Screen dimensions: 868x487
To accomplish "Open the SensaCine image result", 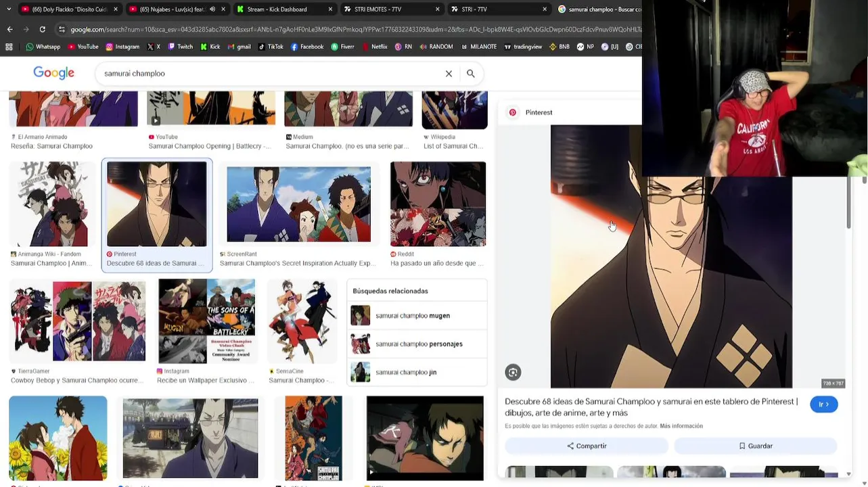I will tap(302, 321).
